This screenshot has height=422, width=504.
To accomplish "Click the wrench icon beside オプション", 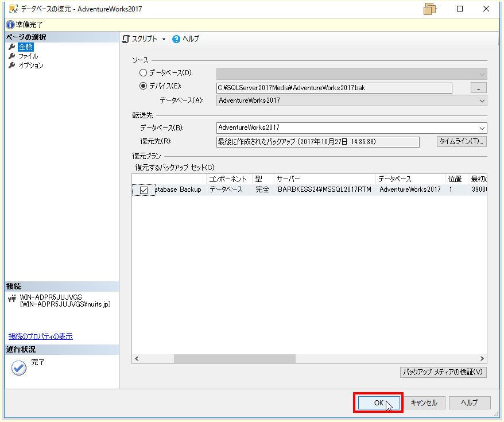I will point(12,65).
